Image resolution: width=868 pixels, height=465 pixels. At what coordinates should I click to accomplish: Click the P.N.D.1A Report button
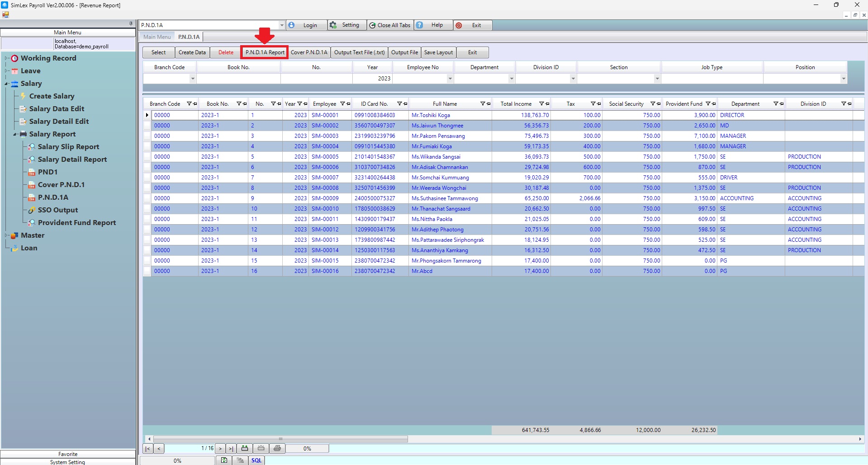[265, 52]
